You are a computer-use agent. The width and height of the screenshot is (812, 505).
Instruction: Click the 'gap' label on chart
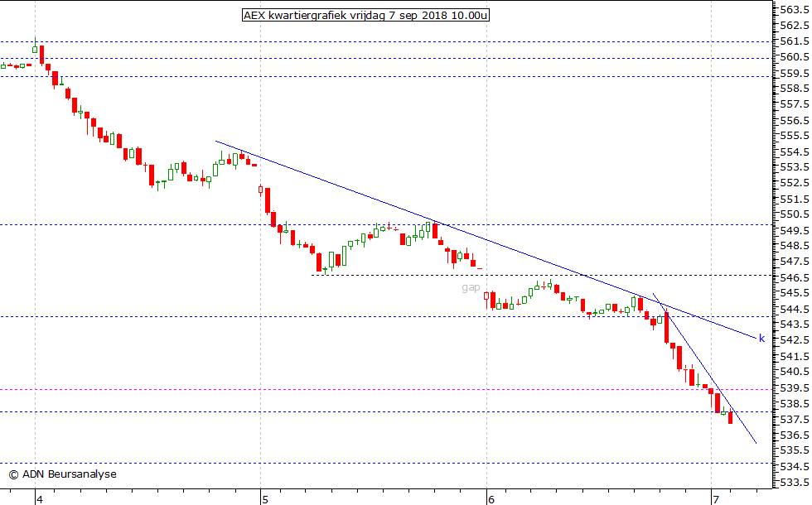click(x=471, y=288)
